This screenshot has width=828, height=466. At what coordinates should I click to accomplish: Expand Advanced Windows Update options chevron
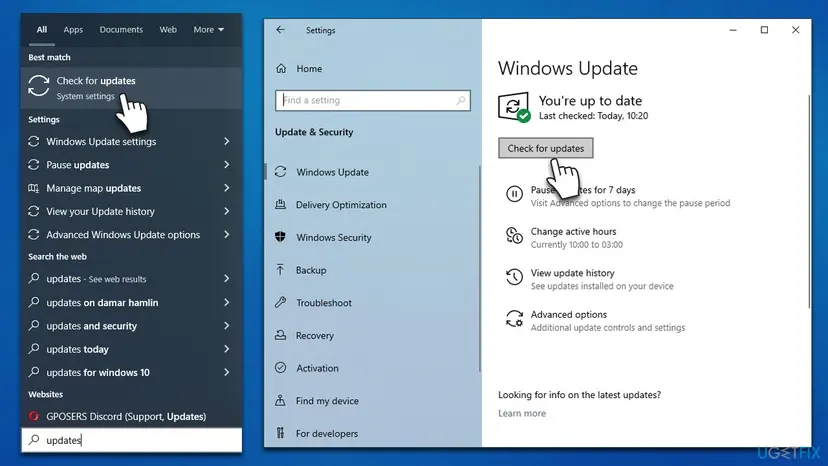[x=227, y=235]
